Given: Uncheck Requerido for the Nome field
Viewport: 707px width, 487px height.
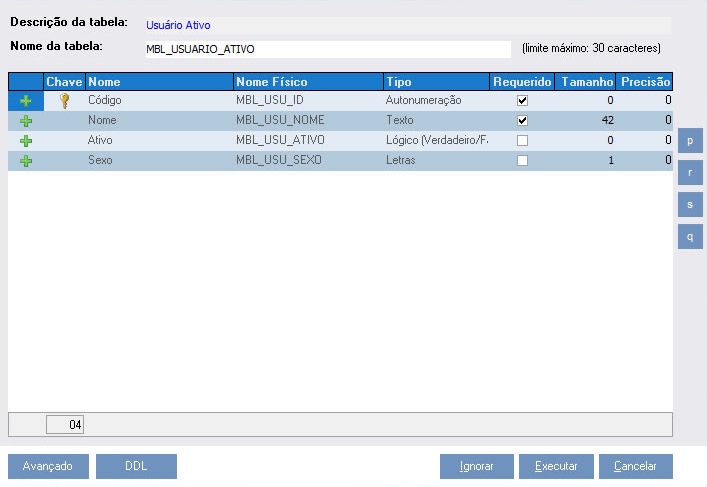Looking at the screenshot, I should (522, 121).
